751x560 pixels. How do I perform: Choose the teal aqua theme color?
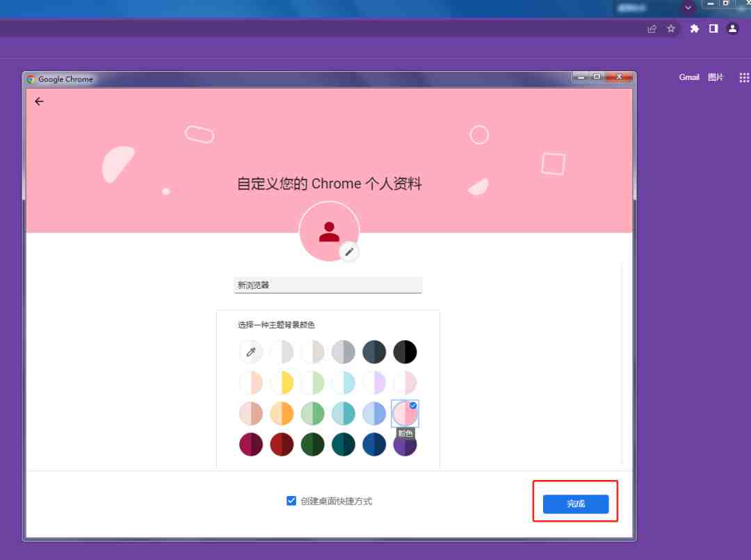pos(344,413)
